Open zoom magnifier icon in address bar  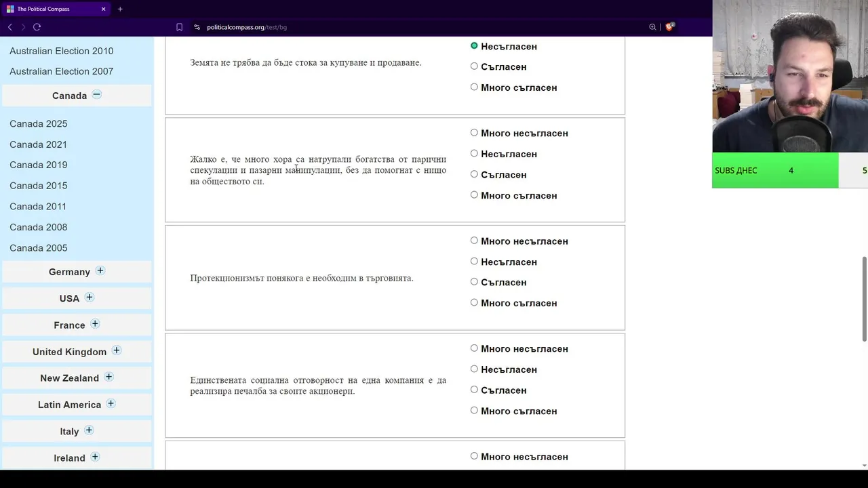coord(652,27)
